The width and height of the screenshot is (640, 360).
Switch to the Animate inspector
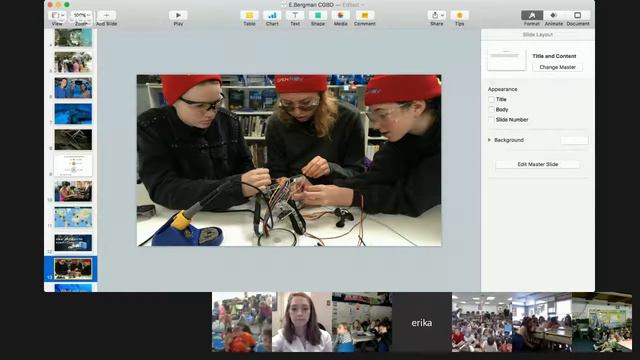coord(554,16)
